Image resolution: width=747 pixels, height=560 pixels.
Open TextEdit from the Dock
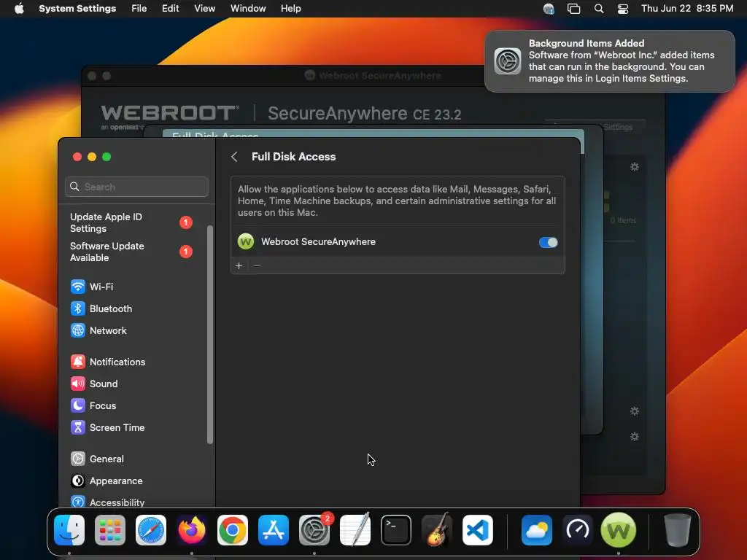pyautogui.click(x=355, y=530)
